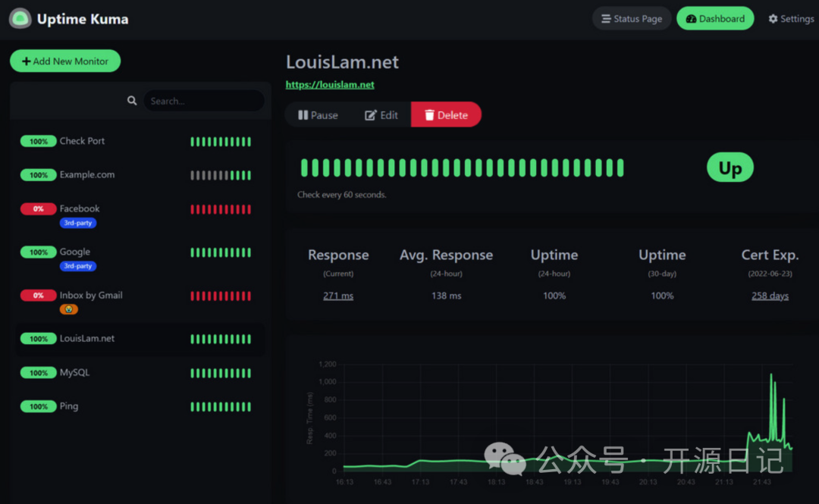The image size is (819, 504).
Task: Click the Add New Monitor button
Action: pos(65,61)
